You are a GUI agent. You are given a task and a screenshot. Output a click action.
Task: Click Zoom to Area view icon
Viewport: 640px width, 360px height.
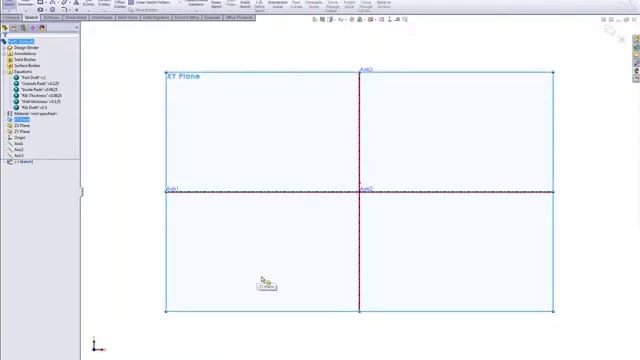pyautogui.click(x=322, y=20)
